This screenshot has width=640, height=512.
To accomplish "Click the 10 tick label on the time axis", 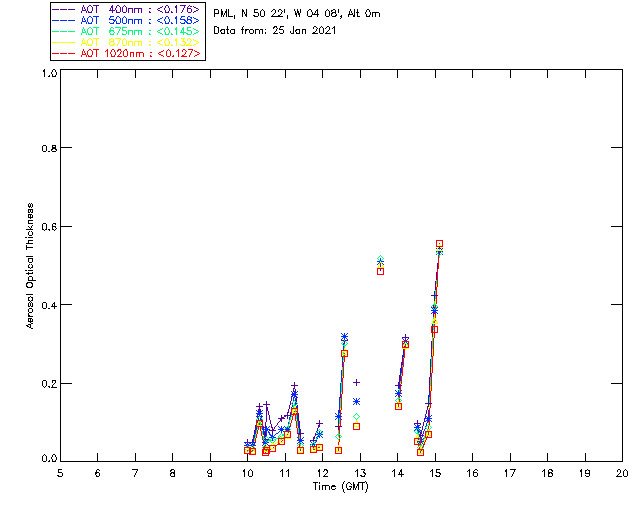I will tap(247, 473).
